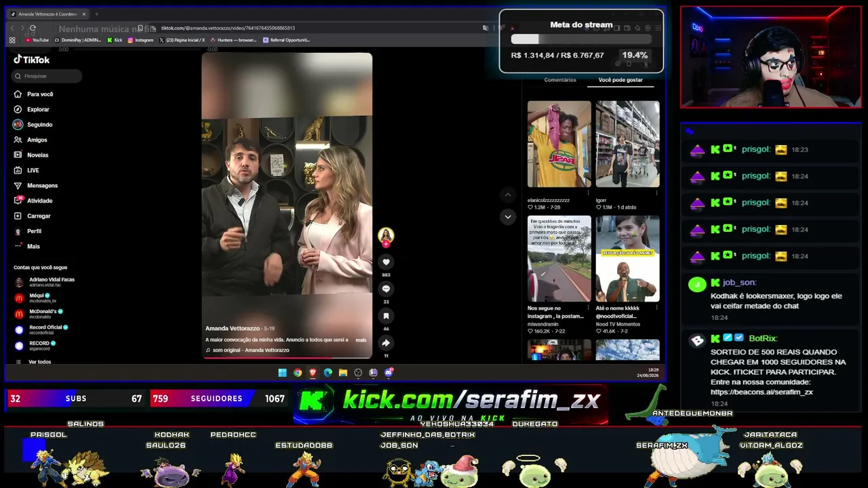Click the TikTok Pesquisar search field
The height and width of the screenshot is (488, 868).
tap(47, 76)
